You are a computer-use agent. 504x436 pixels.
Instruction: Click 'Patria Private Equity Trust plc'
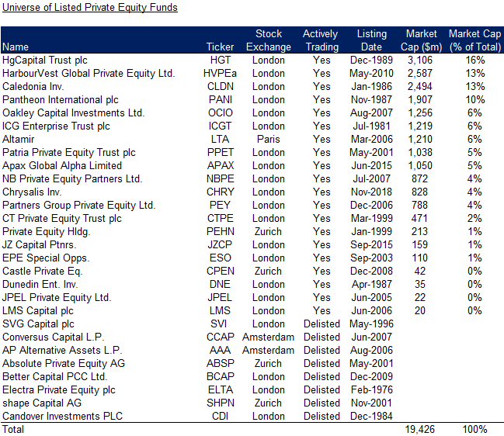[x=69, y=153]
